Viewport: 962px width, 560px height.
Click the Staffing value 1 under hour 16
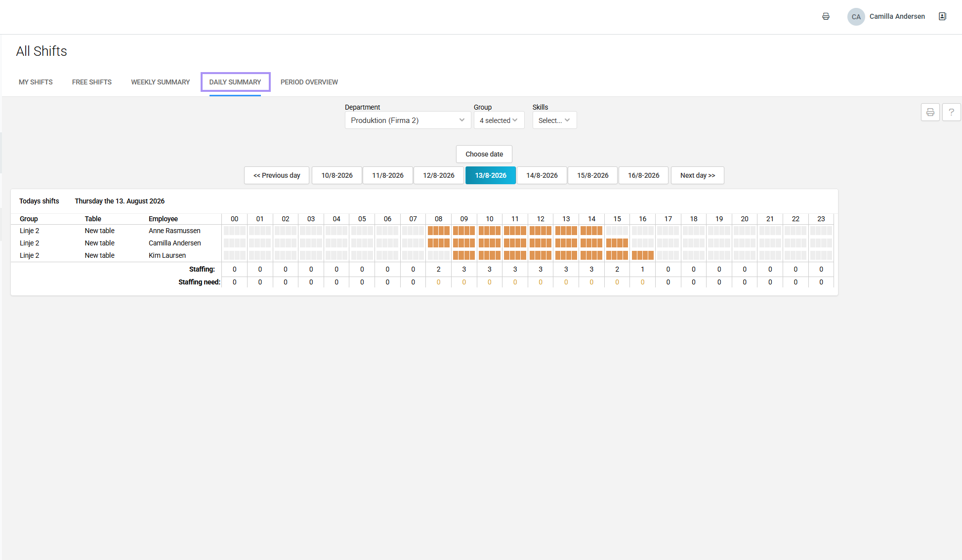[643, 269]
